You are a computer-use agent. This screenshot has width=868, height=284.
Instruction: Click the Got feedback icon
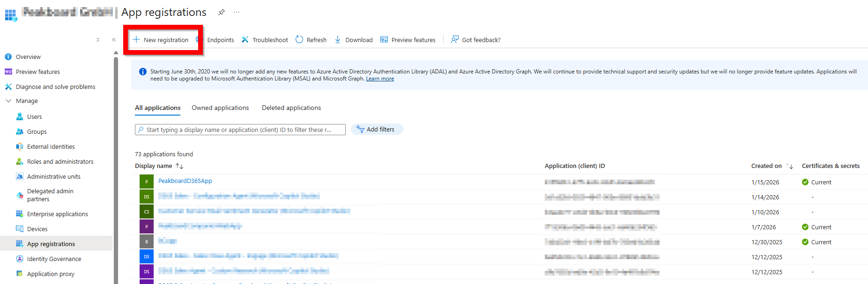[454, 40]
